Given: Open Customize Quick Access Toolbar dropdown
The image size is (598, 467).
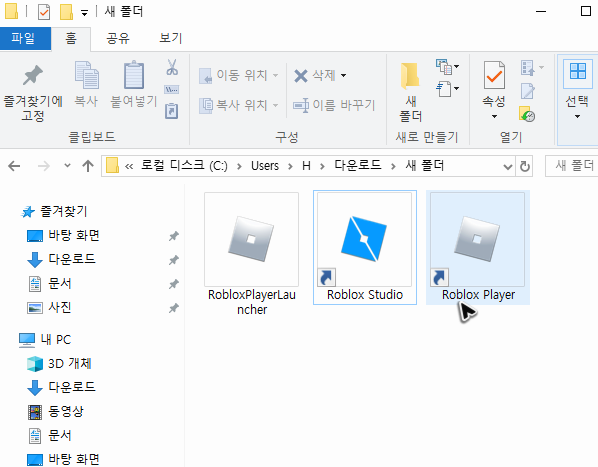Looking at the screenshot, I should (x=84, y=13).
